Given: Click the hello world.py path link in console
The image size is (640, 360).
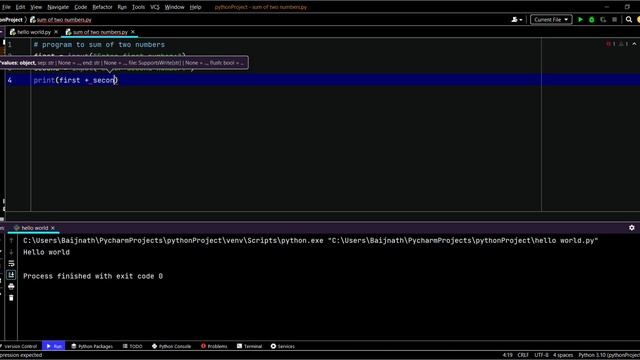Looking at the screenshot, I should [x=464, y=241].
